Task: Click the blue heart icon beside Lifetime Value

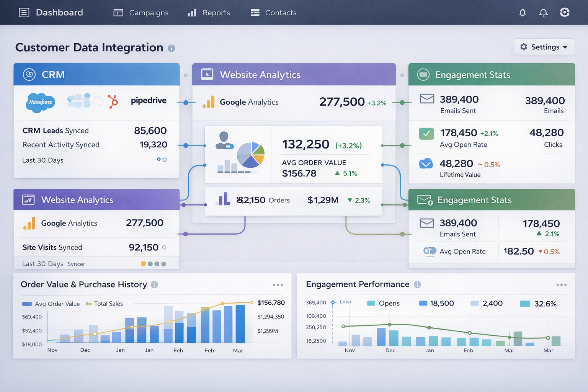Action: click(426, 163)
